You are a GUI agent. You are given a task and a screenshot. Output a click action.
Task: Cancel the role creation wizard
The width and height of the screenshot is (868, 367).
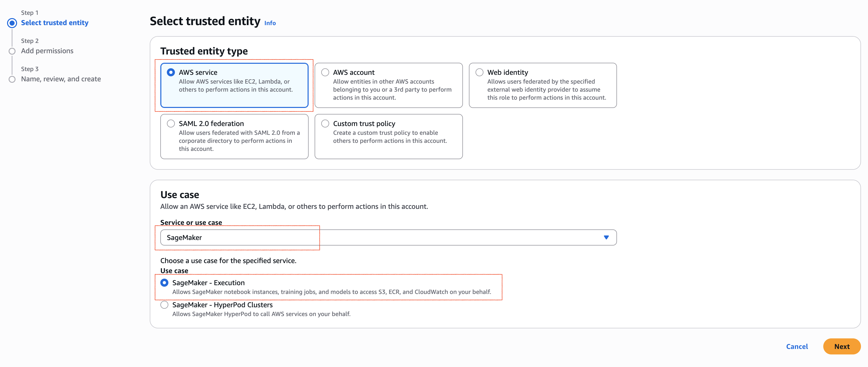(797, 346)
